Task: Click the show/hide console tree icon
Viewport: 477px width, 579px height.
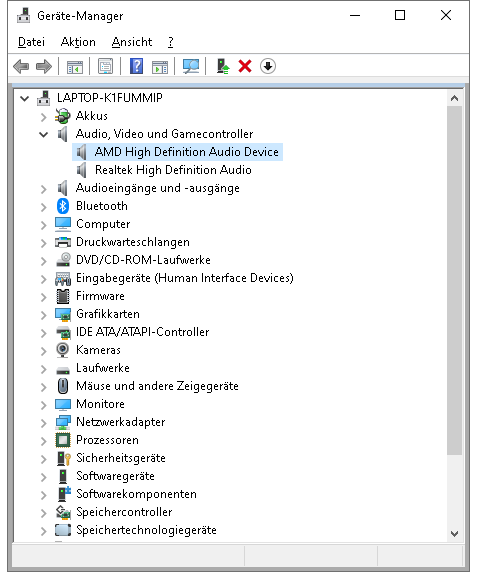Action: pos(75,67)
